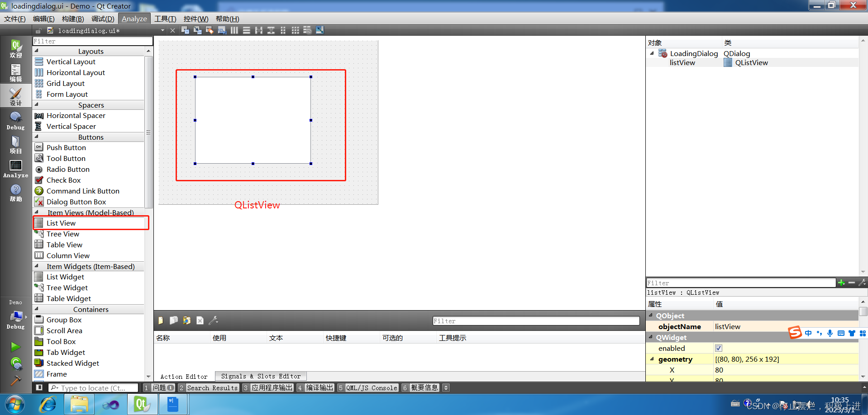Click the property editor Filter field
This screenshot has width=868, height=415.
coord(741,283)
